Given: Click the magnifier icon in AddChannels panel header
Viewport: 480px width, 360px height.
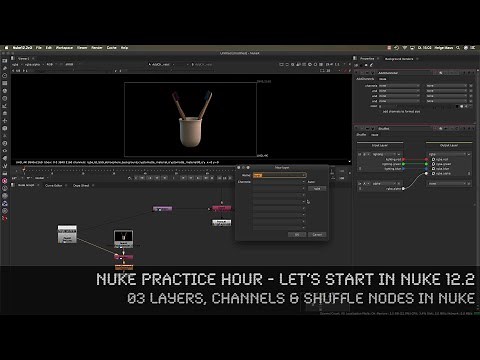Looking at the screenshot, I should (440, 73).
